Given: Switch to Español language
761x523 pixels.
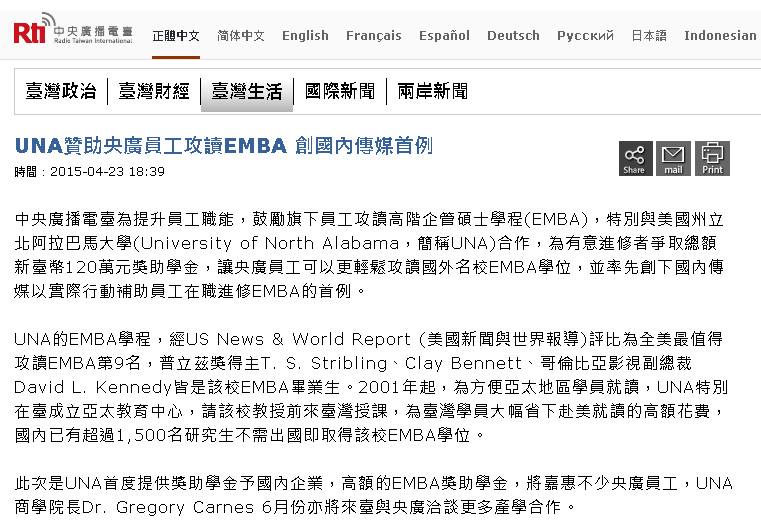Looking at the screenshot, I should [444, 35].
